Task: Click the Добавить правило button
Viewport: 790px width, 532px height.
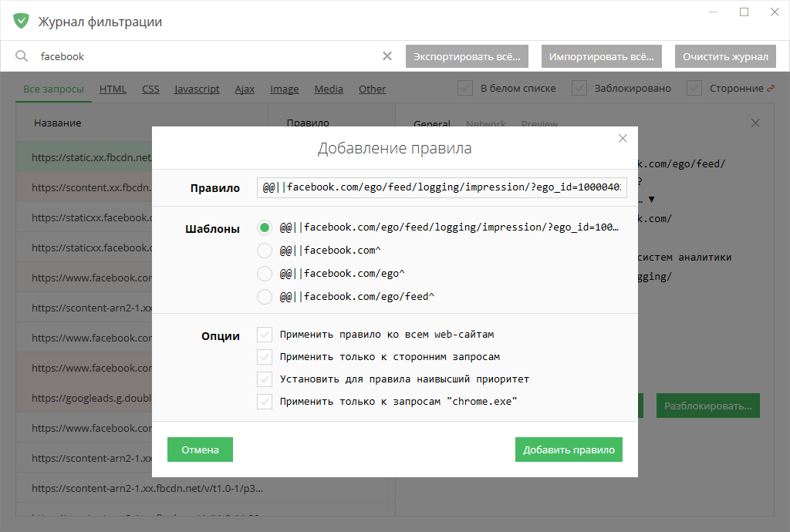Action: (x=569, y=450)
